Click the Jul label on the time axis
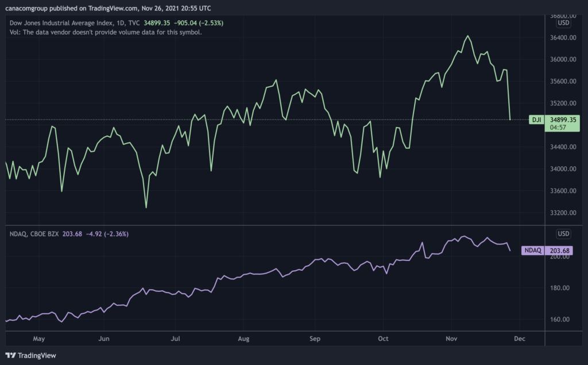This screenshot has height=365, width=588. point(175,339)
